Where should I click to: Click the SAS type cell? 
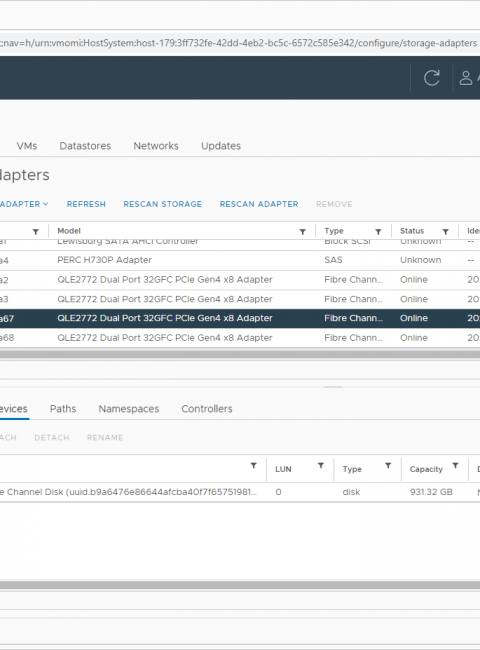pyautogui.click(x=333, y=260)
